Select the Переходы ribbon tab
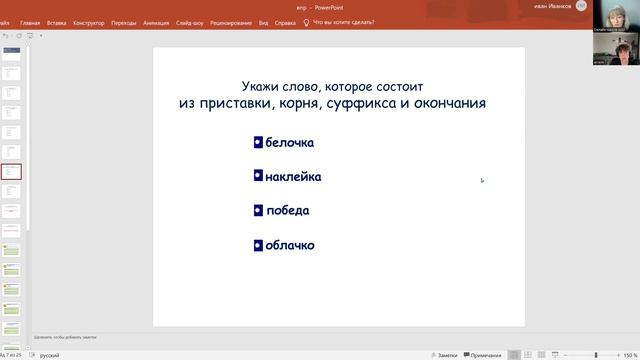 124,23
